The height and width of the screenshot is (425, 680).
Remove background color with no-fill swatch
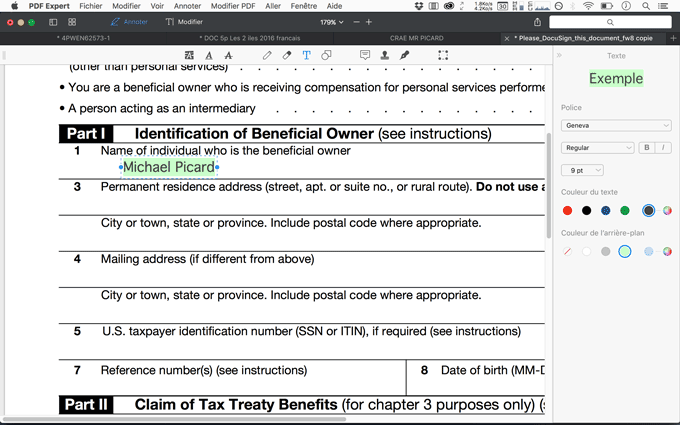[x=567, y=252]
